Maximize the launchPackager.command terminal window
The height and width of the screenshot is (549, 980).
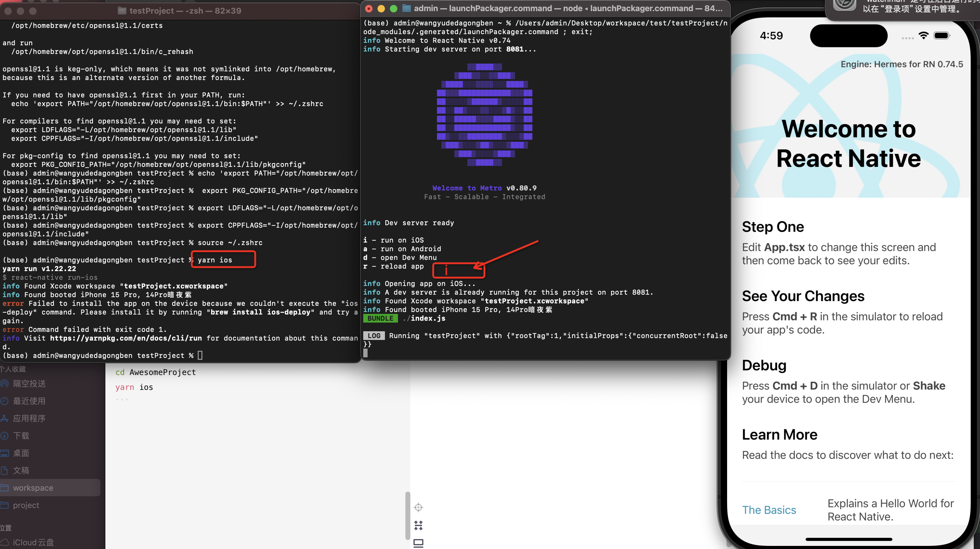click(394, 8)
